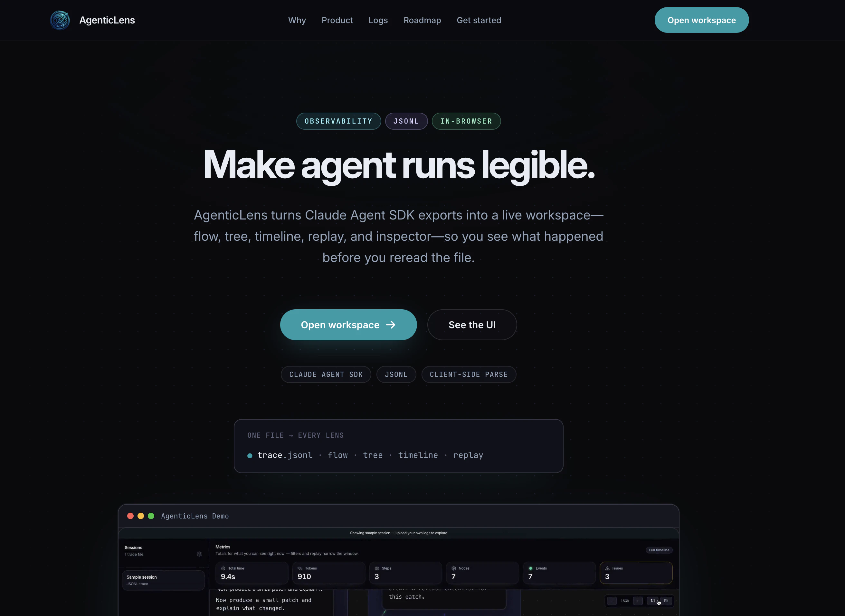Click the AgenticLens logo icon

(x=60, y=20)
